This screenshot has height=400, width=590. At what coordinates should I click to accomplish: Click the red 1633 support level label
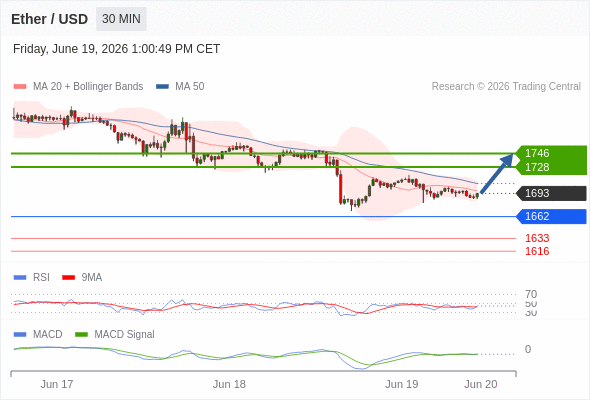tap(537, 238)
